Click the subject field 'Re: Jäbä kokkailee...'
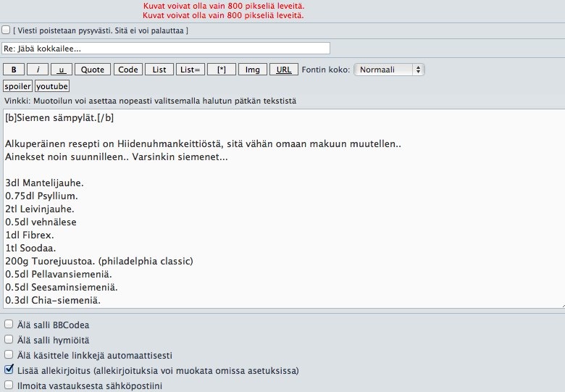565x392 pixels. click(165, 49)
